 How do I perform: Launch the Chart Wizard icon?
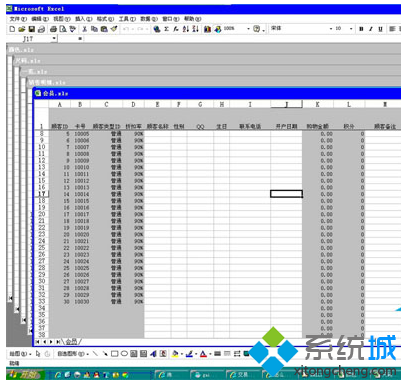[x=208, y=29]
